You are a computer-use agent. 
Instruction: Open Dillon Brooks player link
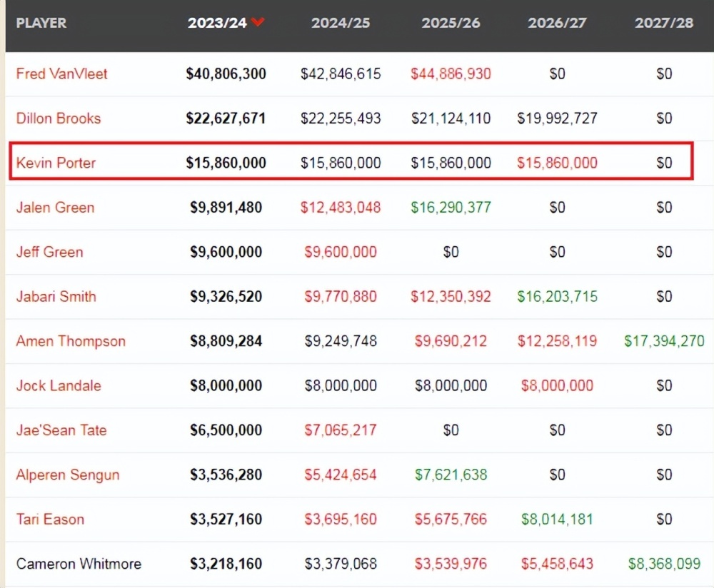(59, 118)
